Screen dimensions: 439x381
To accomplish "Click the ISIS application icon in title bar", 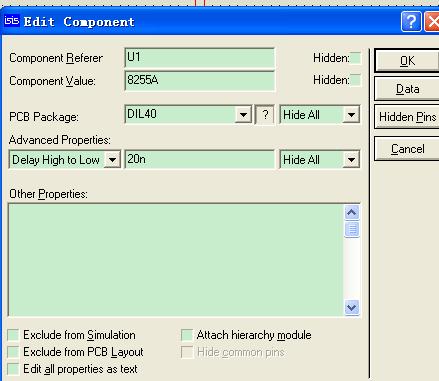I will coord(12,21).
